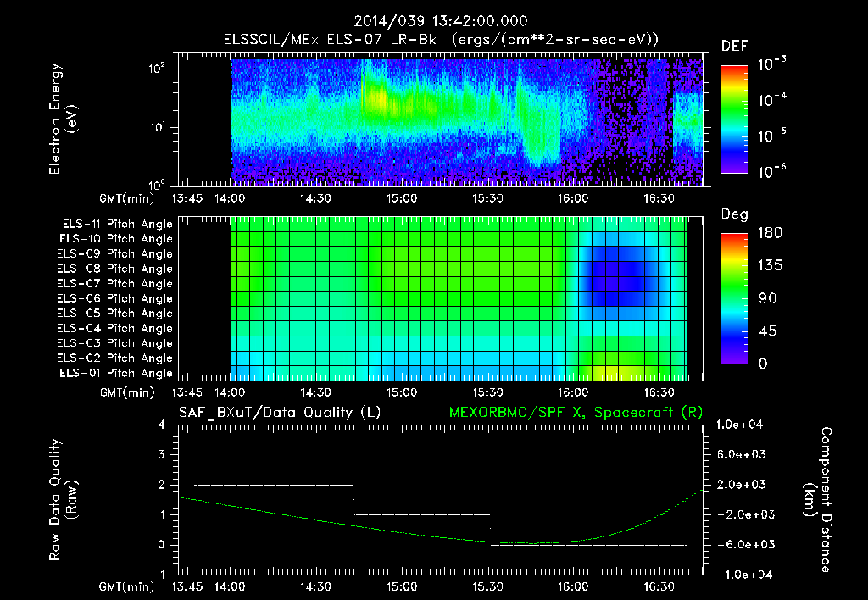Click the -1 tick on data quality axis
This screenshot has height=600, width=868.
(159, 575)
